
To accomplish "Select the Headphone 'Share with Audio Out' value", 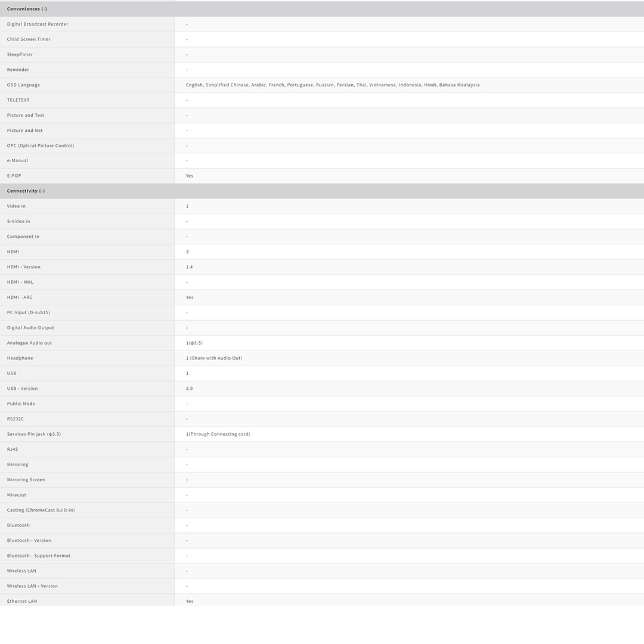I will click(213, 358).
